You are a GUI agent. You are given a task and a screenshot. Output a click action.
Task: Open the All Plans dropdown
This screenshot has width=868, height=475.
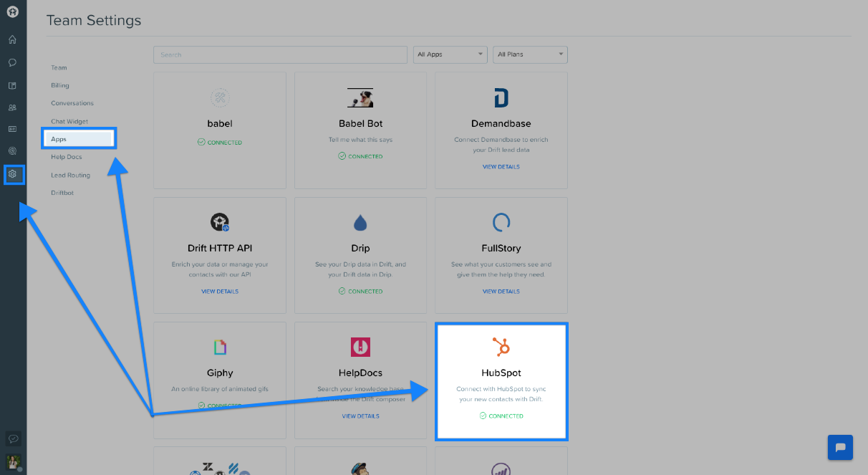point(530,54)
